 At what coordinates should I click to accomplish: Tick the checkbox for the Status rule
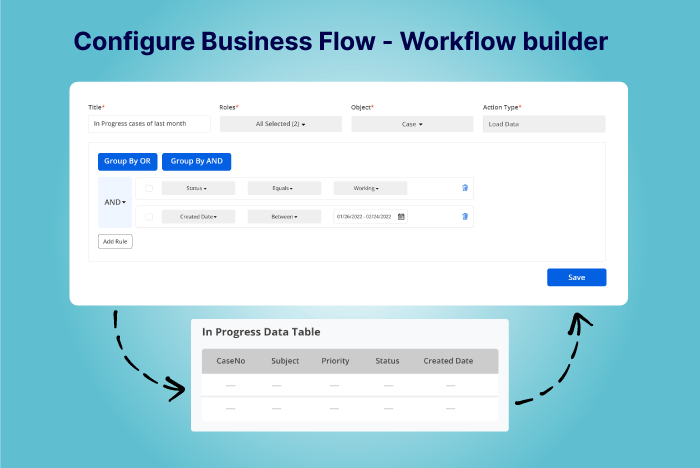[x=149, y=188]
